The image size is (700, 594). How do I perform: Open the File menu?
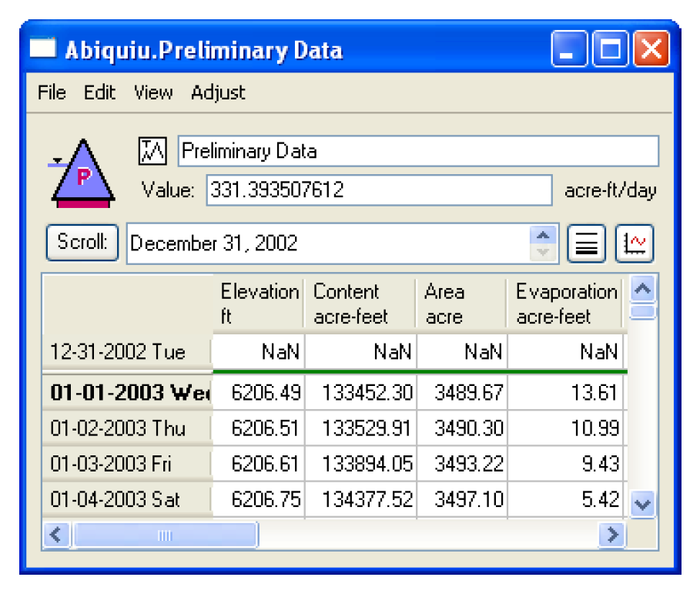click(52, 92)
